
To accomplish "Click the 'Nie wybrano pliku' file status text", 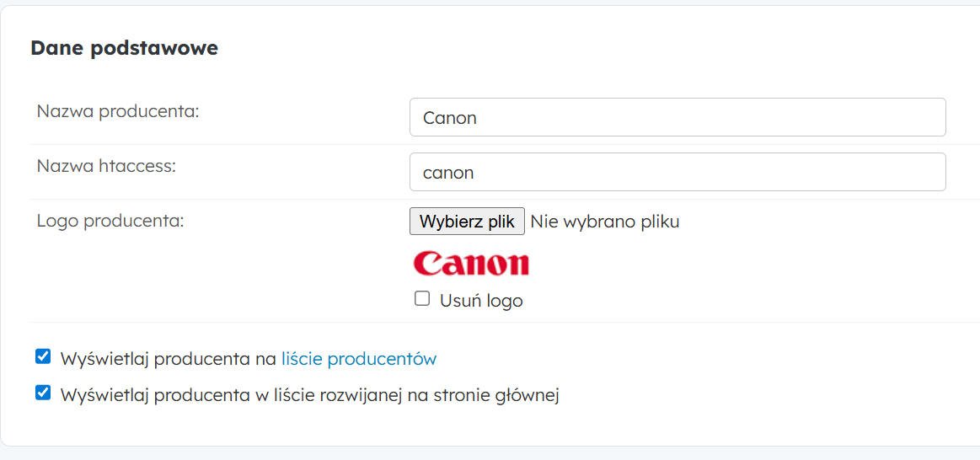I will click(605, 222).
